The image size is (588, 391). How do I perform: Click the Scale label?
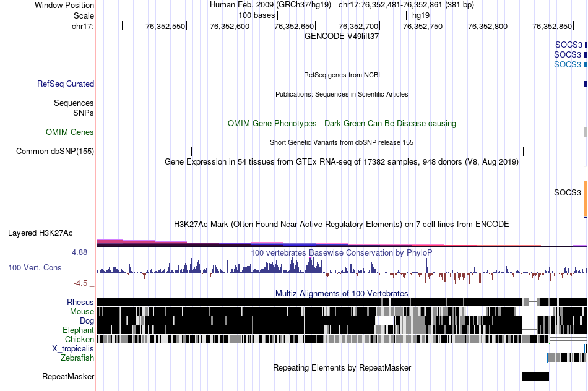click(x=84, y=15)
